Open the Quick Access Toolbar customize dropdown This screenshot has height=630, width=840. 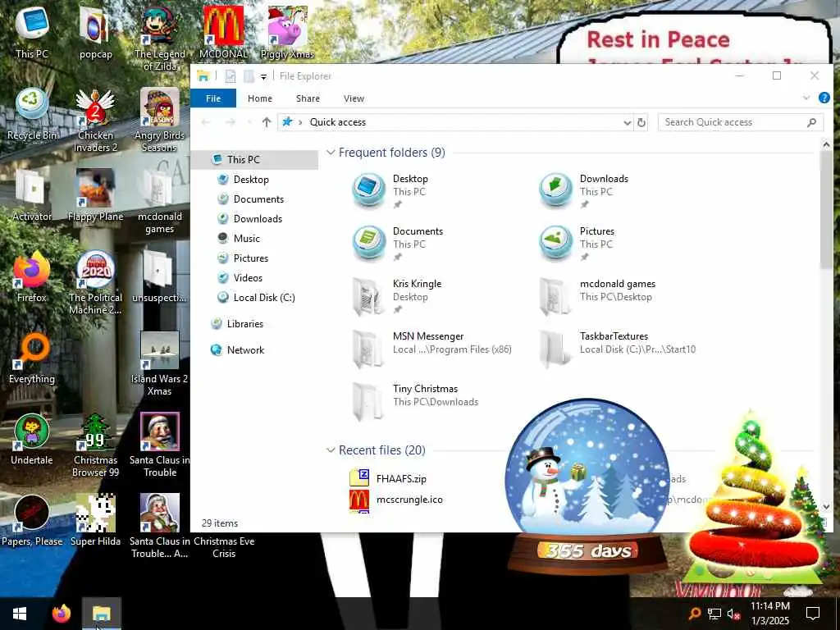tap(263, 76)
